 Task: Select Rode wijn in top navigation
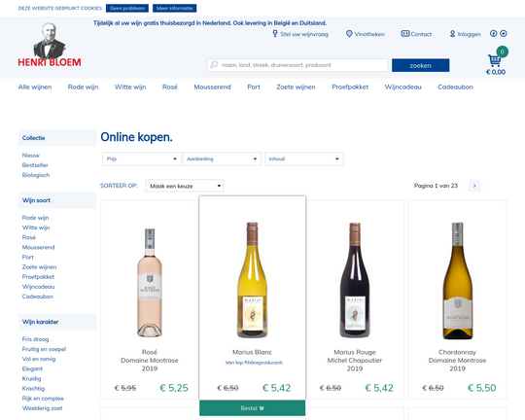(x=83, y=87)
